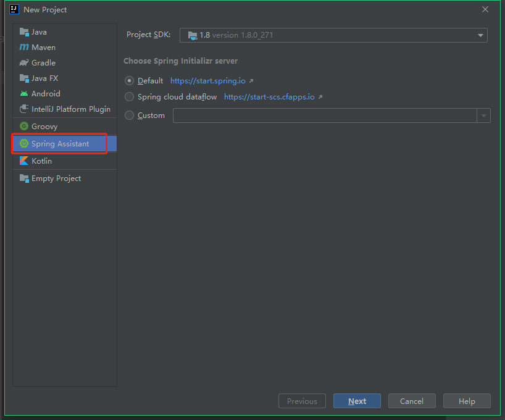Image resolution: width=505 pixels, height=420 pixels.
Task: Click 'Choose Spring Initializr server' heading
Action: pyautogui.click(x=181, y=61)
